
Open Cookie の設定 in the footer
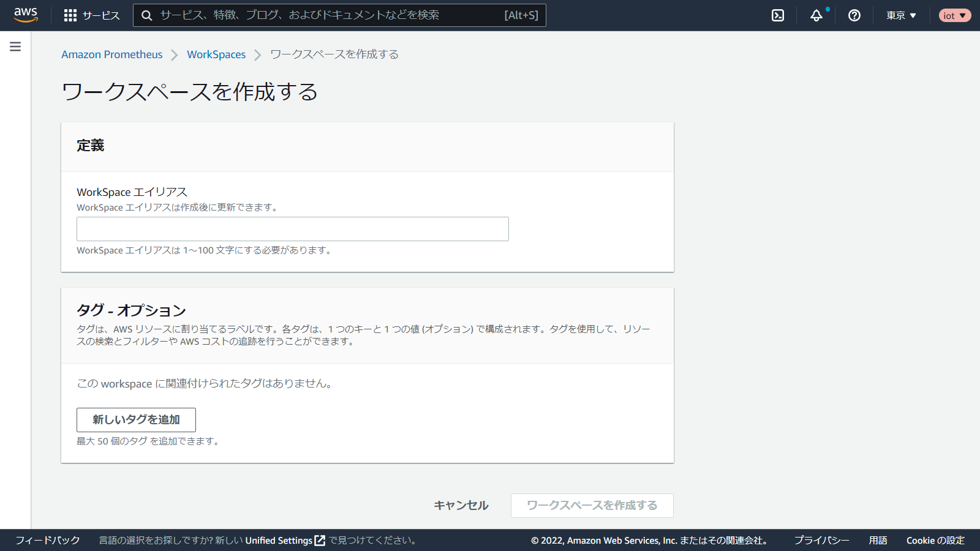tap(935, 541)
